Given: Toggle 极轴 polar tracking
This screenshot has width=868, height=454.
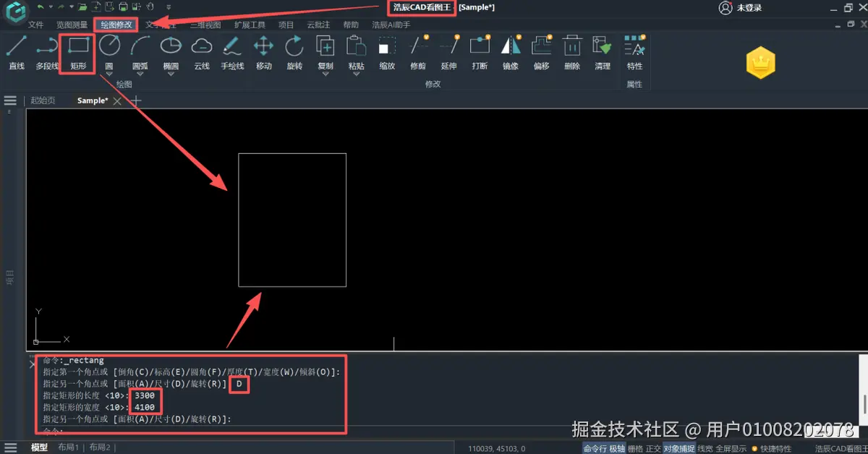Looking at the screenshot, I should (x=617, y=448).
